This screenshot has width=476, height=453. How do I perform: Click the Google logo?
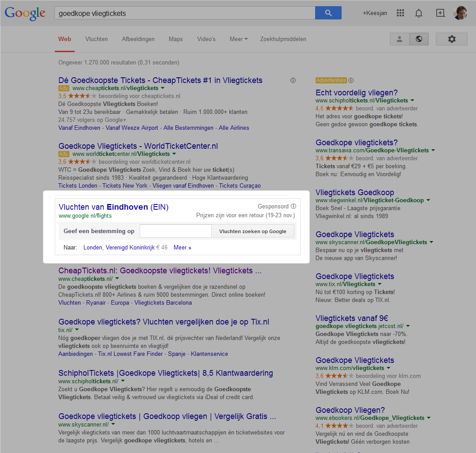tap(25, 13)
